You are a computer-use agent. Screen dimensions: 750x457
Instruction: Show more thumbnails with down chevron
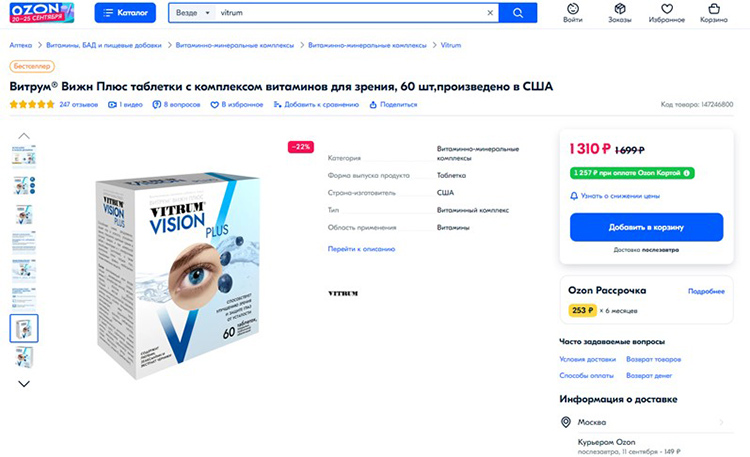(x=24, y=384)
